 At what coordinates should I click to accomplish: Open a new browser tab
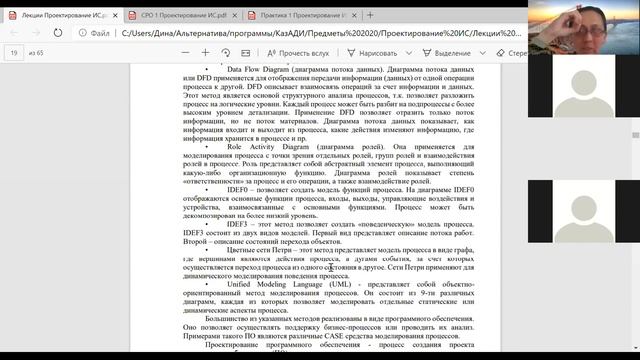(x=370, y=15)
